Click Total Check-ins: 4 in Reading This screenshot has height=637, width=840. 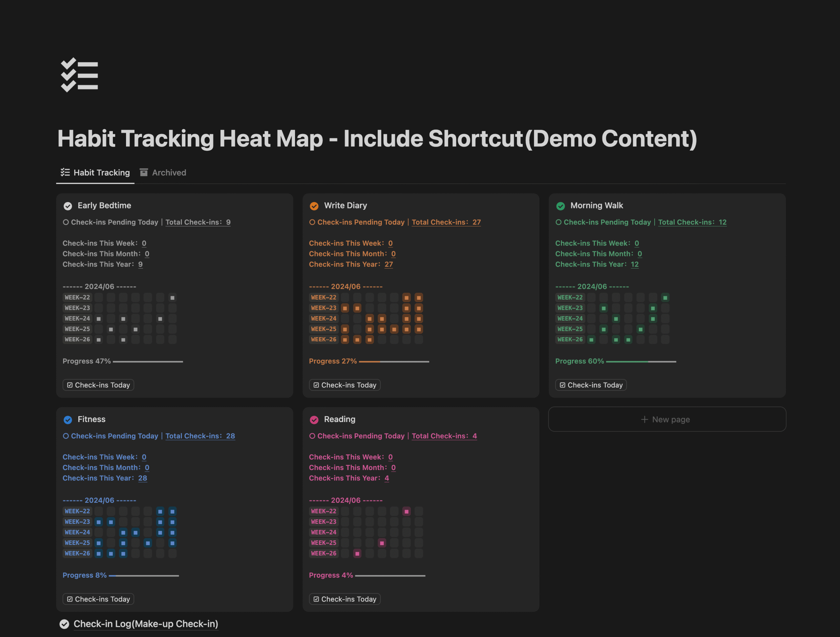coord(444,436)
